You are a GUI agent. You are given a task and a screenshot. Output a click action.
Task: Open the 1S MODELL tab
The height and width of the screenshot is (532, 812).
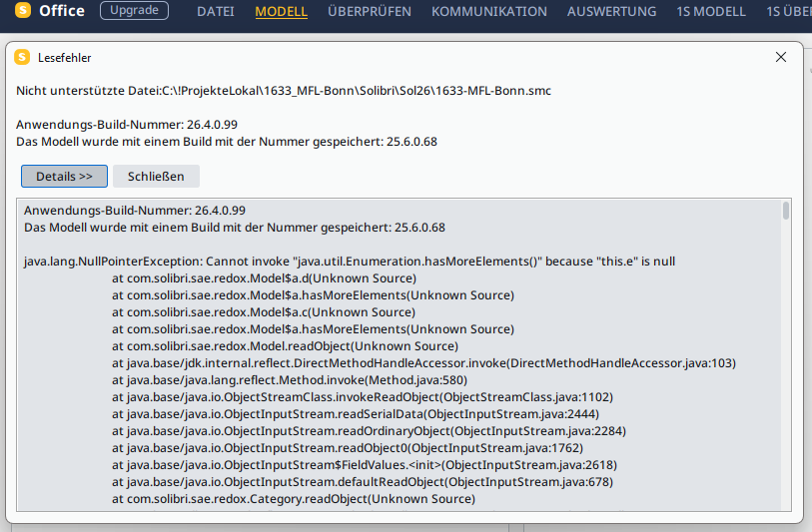tap(711, 11)
